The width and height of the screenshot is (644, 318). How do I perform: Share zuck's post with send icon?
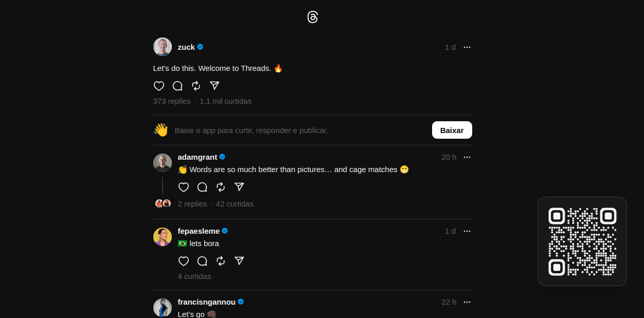(214, 86)
